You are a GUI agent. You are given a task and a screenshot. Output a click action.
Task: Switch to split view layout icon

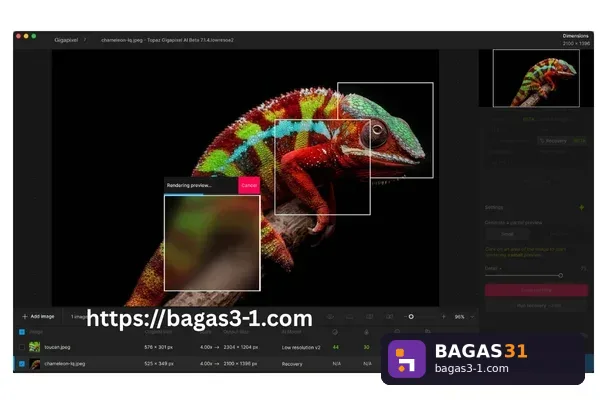click(x=369, y=317)
